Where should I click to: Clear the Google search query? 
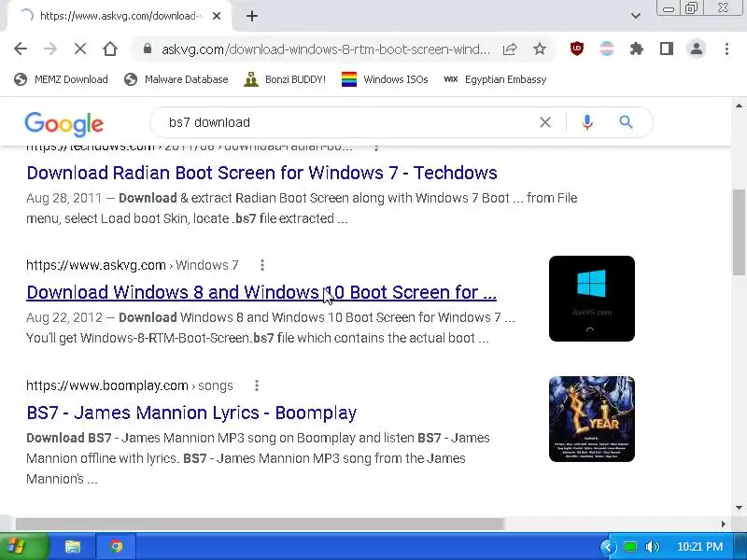coord(545,122)
